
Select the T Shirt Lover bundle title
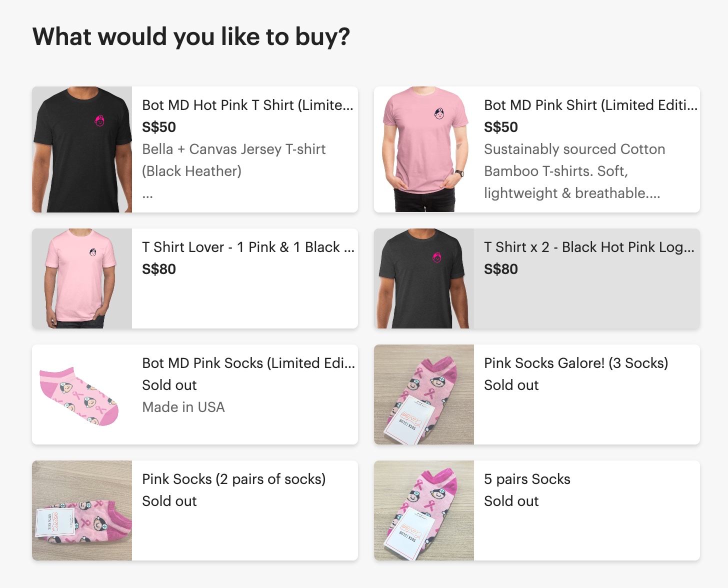(x=248, y=247)
